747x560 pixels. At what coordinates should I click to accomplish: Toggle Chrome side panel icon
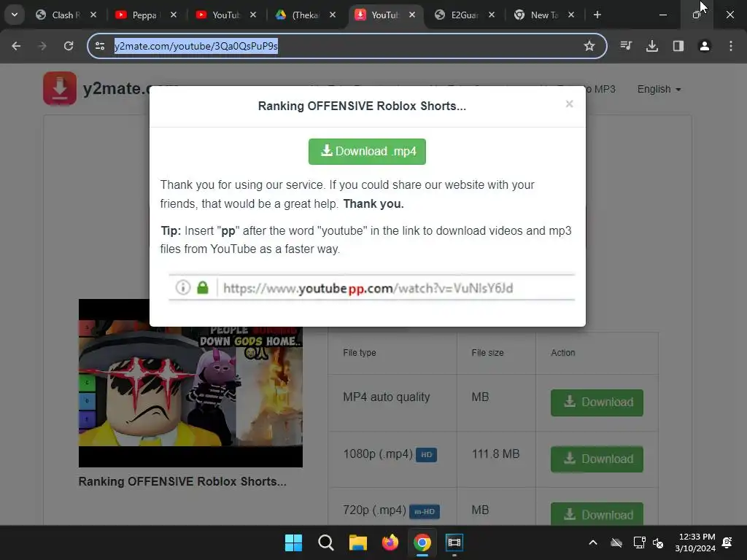pyautogui.click(x=678, y=46)
